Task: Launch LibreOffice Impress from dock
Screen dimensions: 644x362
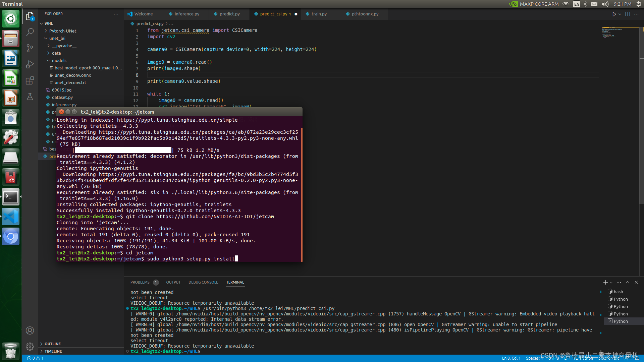Action: 11,98
